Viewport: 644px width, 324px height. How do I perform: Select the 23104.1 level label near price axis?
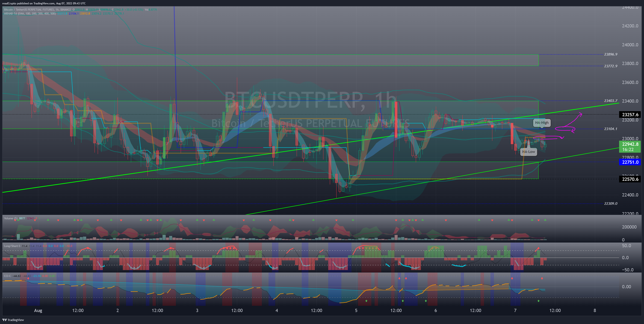(611, 129)
